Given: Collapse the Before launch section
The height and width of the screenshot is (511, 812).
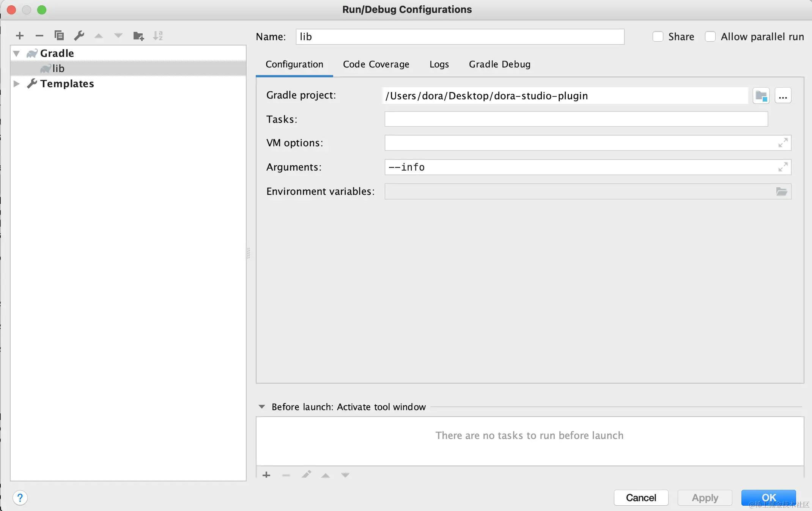Looking at the screenshot, I should click(262, 407).
